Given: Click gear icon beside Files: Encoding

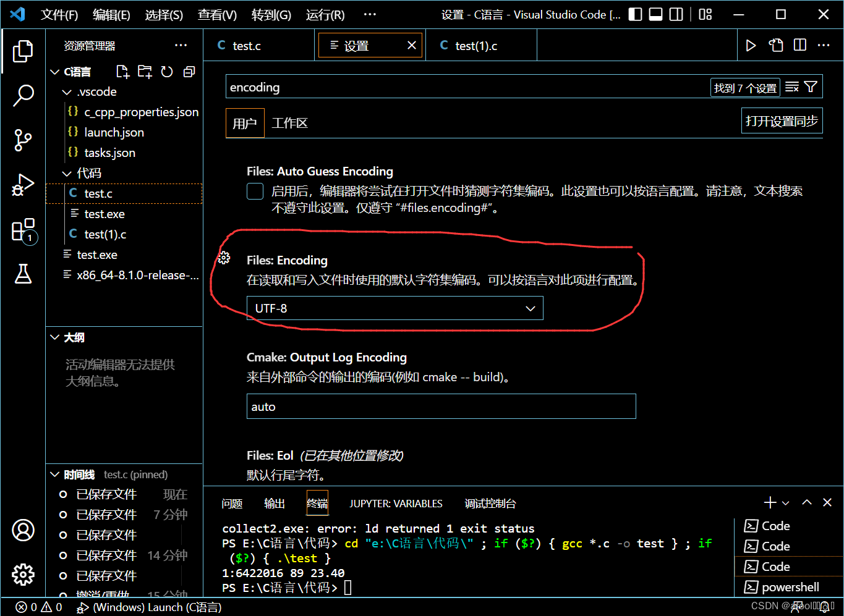Looking at the screenshot, I should point(224,258).
